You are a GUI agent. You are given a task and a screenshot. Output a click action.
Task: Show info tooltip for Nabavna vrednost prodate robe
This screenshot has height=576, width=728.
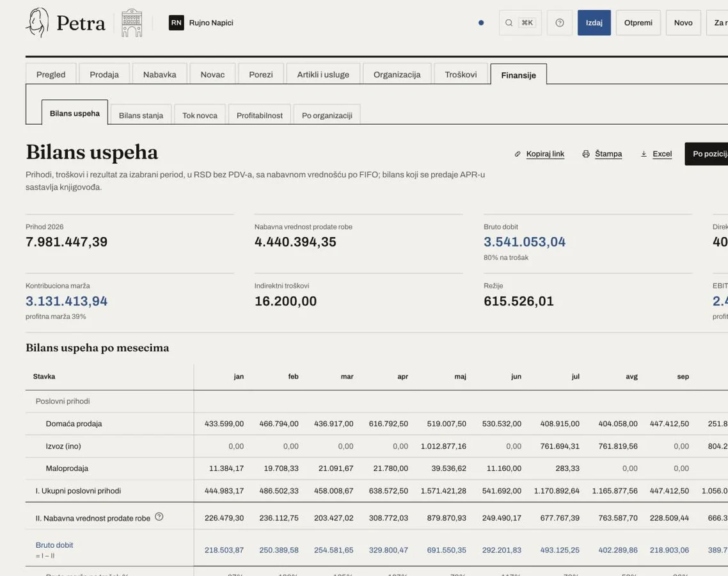(159, 516)
